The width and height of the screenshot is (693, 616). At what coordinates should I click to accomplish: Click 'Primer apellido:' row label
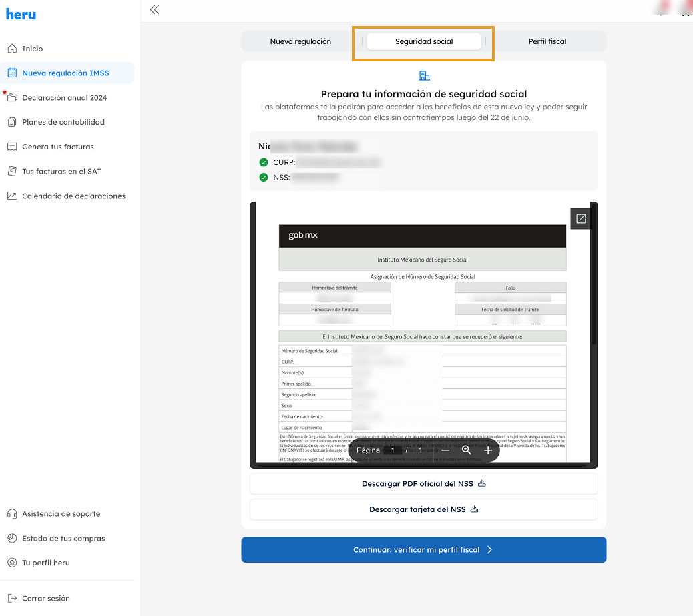[x=296, y=384]
